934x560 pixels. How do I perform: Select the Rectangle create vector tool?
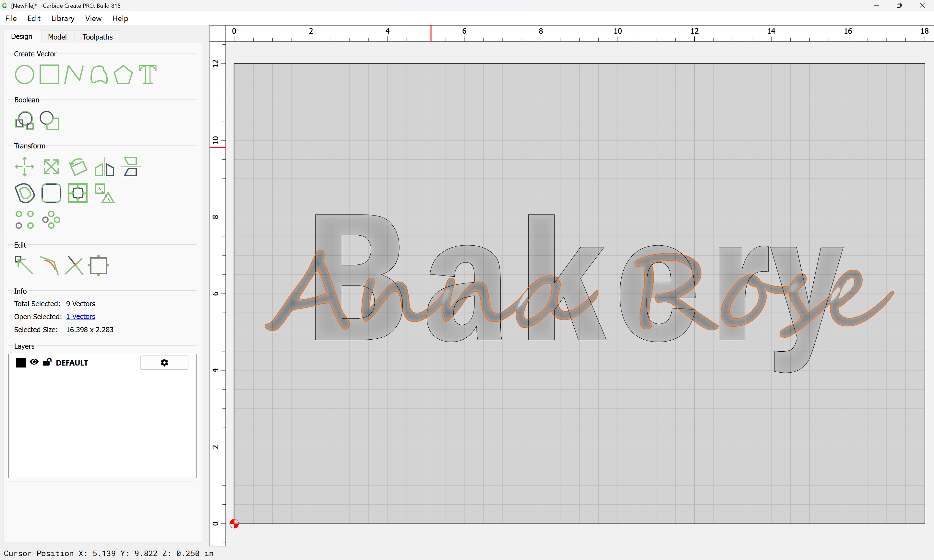[x=49, y=74]
